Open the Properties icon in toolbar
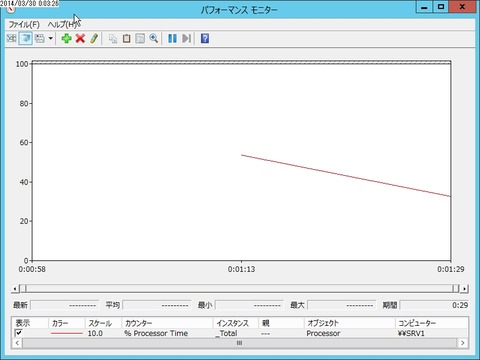The height and width of the screenshot is (360, 480). [140, 38]
